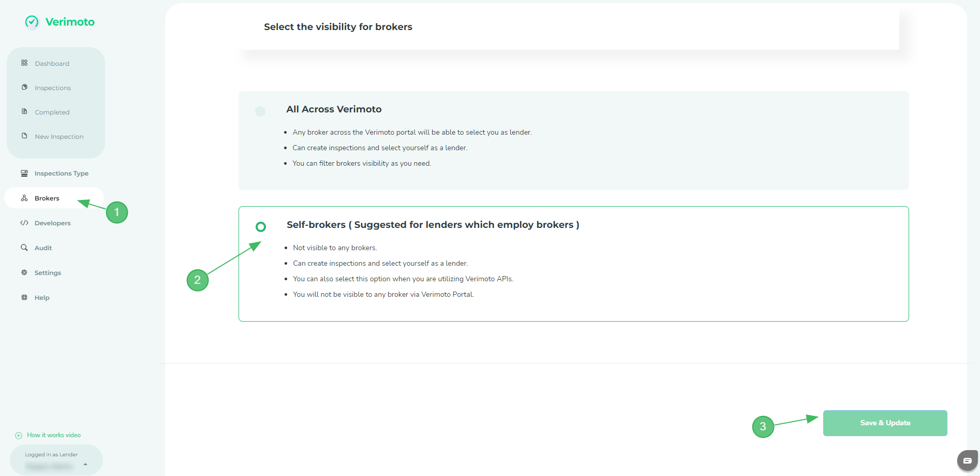Click the Inspections sidebar icon
This screenshot has height=476, width=980.
24,88
